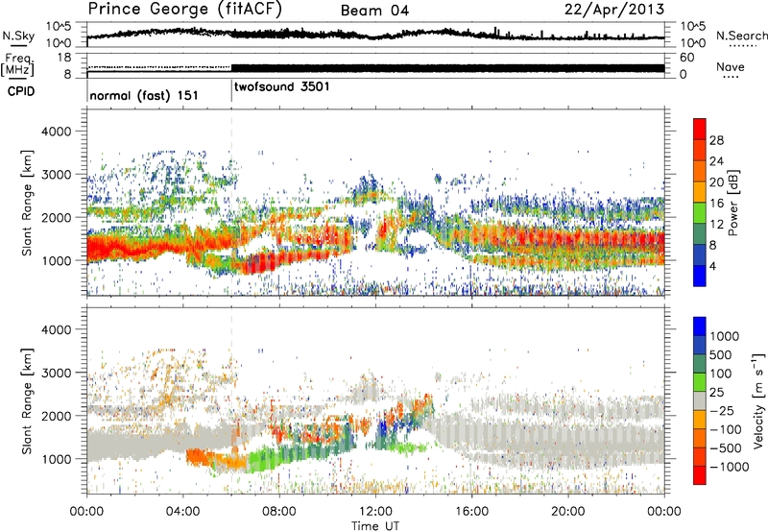Click the 500 label on Velocity colorbar

[721, 354]
